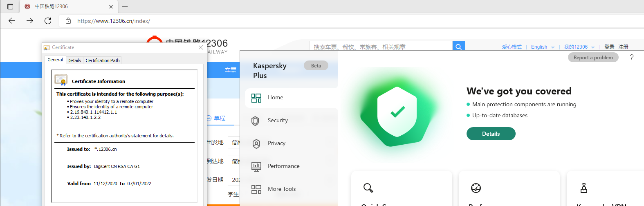This screenshot has height=206, width=644.
Task: Open Kaspersky Performance section
Action: click(x=292, y=166)
